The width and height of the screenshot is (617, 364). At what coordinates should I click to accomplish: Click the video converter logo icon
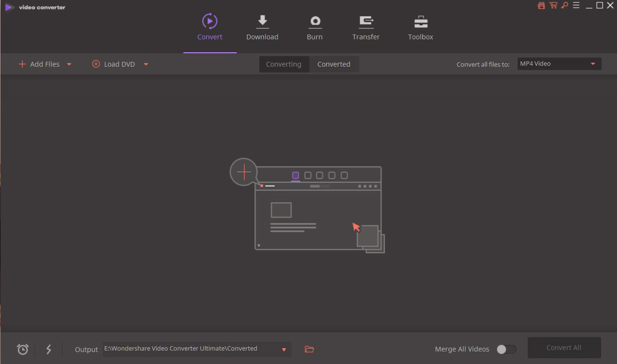click(x=9, y=7)
